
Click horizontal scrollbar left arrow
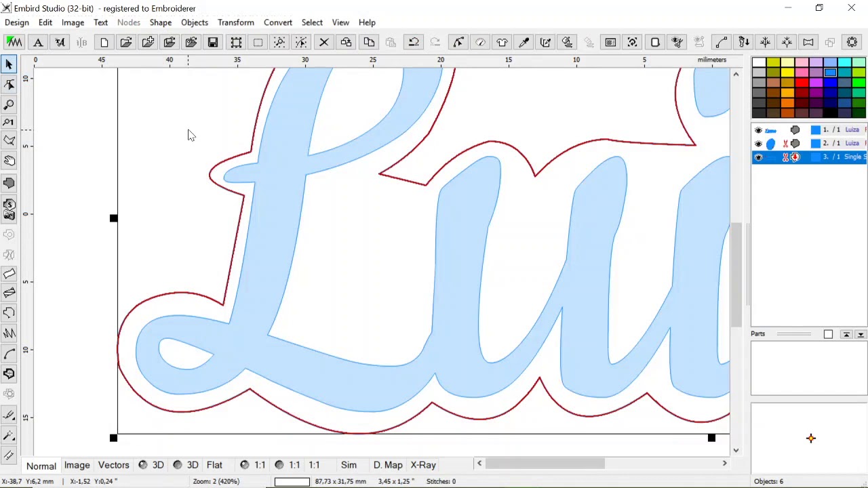[x=479, y=464]
